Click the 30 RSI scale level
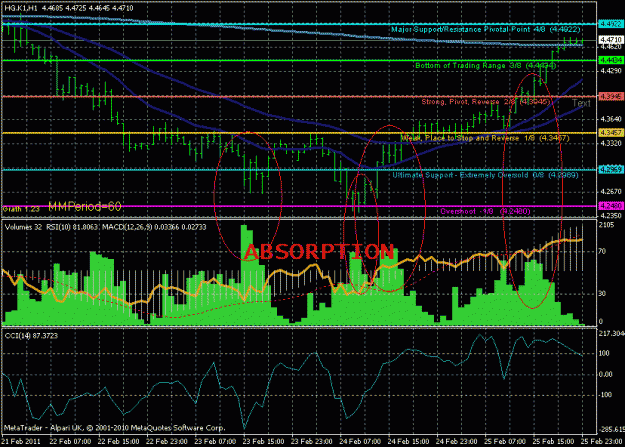The height and width of the screenshot is (447, 625). click(x=602, y=293)
